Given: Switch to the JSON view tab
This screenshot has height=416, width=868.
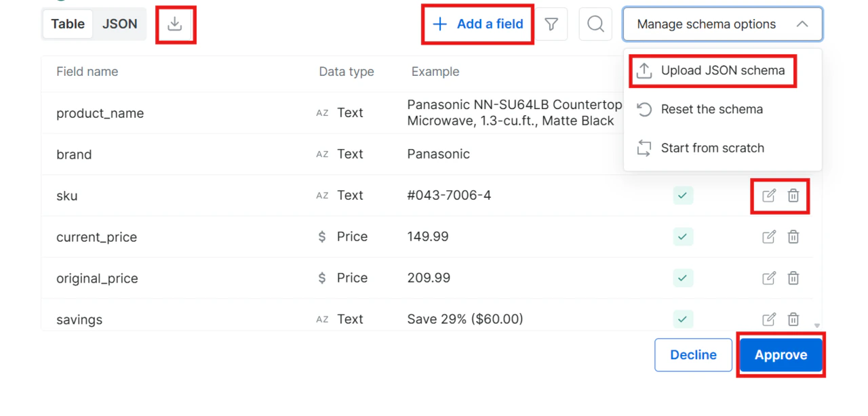Looking at the screenshot, I should tap(120, 24).
